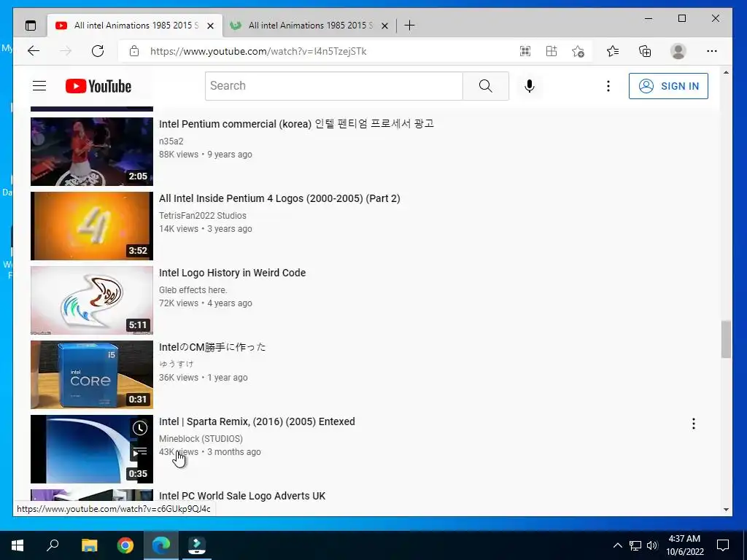
Task: Select channel name TetrisFan2022 Studios
Action: (x=203, y=216)
